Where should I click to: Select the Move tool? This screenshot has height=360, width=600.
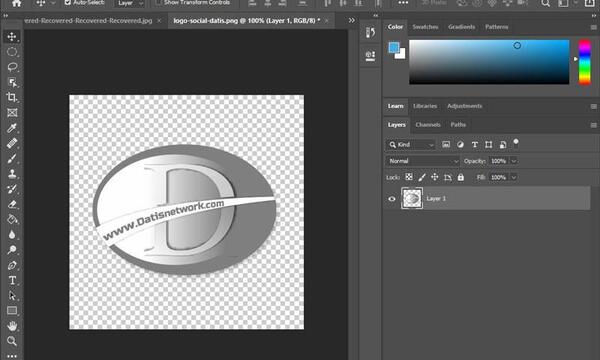coord(12,36)
